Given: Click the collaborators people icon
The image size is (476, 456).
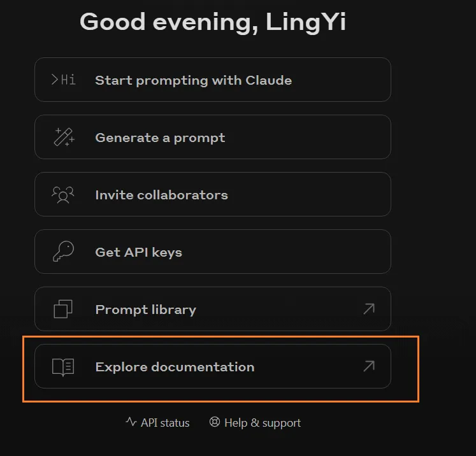Looking at the screenshot, I should [63, 194].
